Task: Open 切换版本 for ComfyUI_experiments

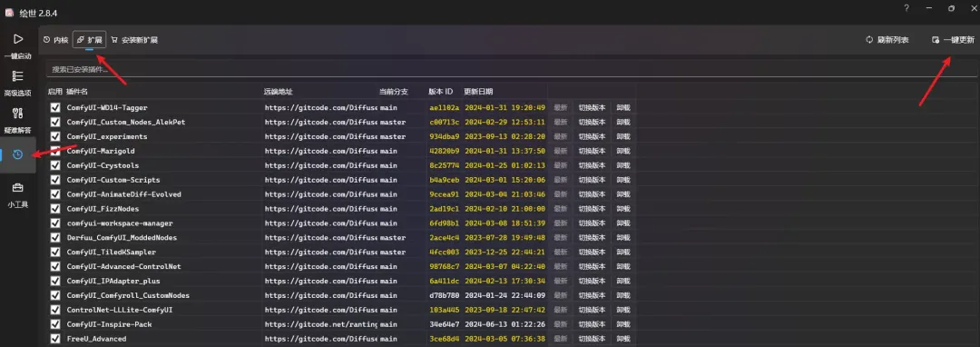Action: [592, 137]
